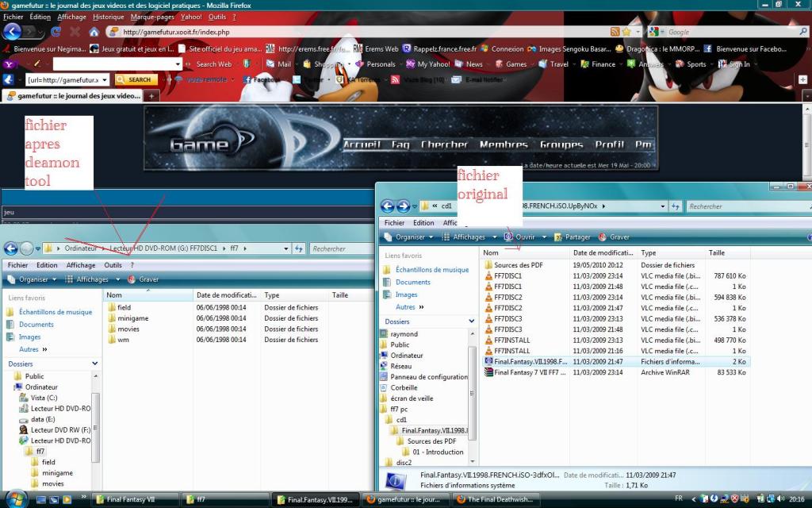The height and width of the screenshot is (508, 812).
Task: Open Yahoo Games from the toolbar
Action: click(511, 64)
